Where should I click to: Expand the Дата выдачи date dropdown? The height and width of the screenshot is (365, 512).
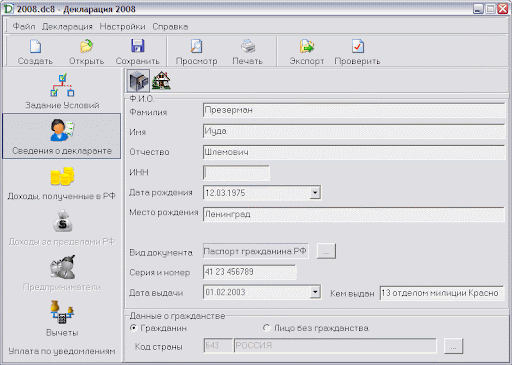click(315, 292)
